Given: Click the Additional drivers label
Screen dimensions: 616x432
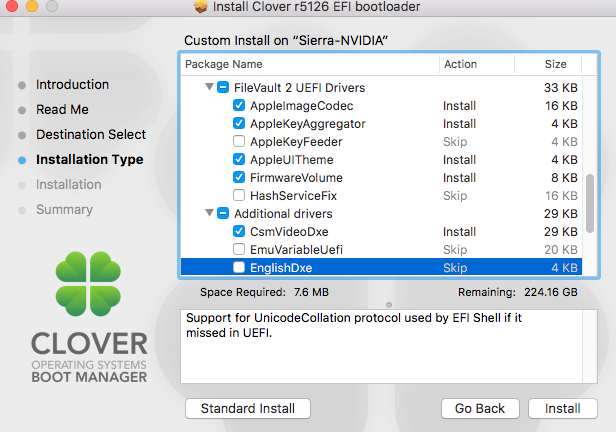Looking at the screenshot, I should pyautogui.click(x=283, y=214).
